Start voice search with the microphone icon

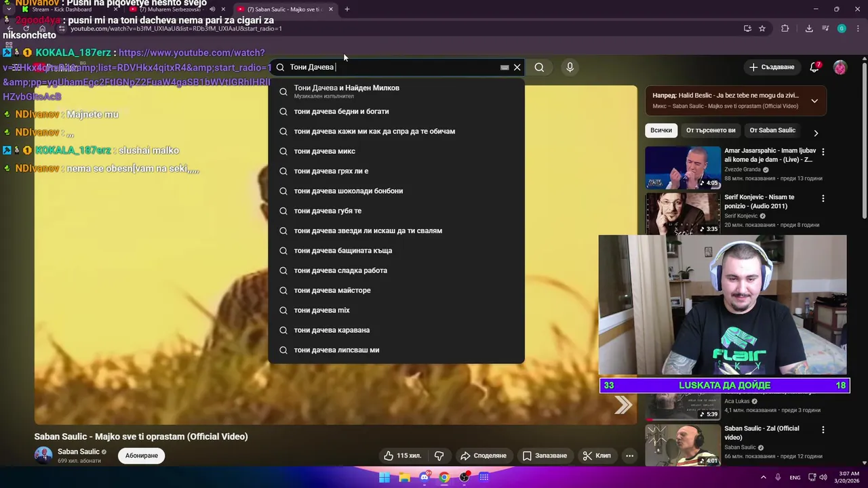tap(570, 67)
